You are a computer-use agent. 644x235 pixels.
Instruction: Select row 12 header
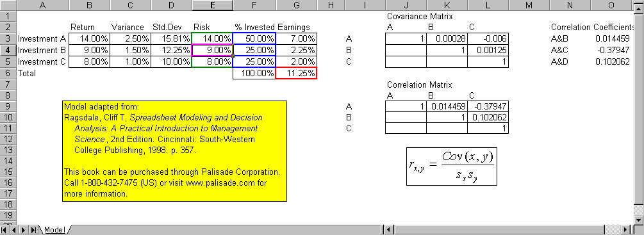(x=8, y=140)
